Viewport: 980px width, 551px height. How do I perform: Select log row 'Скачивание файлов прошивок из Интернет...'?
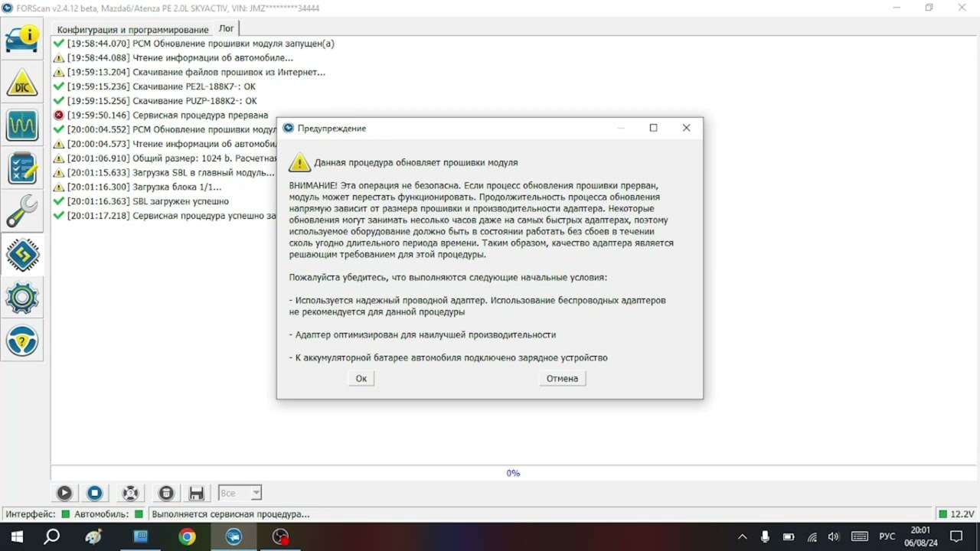coord(189,72)
